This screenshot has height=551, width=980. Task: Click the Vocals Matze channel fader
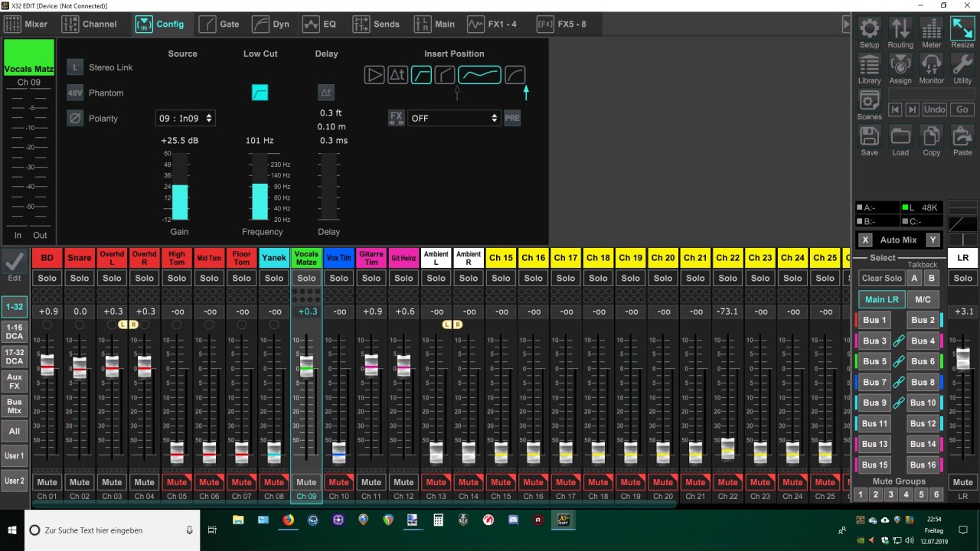306,366
